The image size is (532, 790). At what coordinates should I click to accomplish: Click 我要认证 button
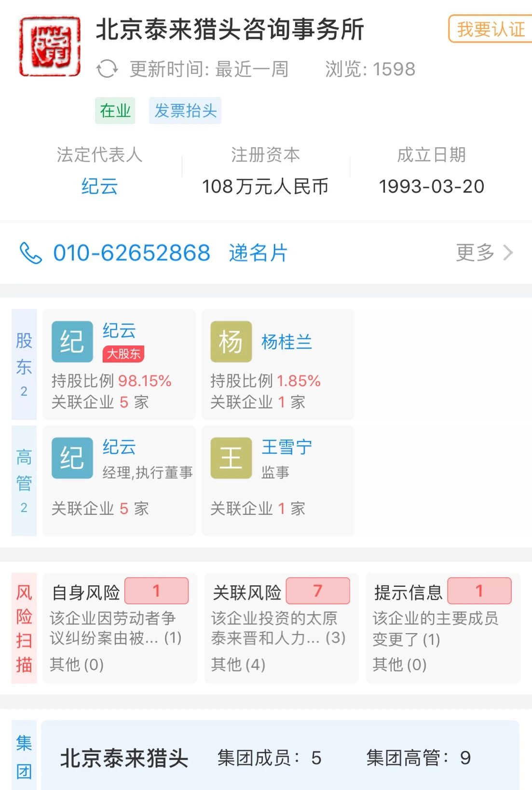coord(491,29)
